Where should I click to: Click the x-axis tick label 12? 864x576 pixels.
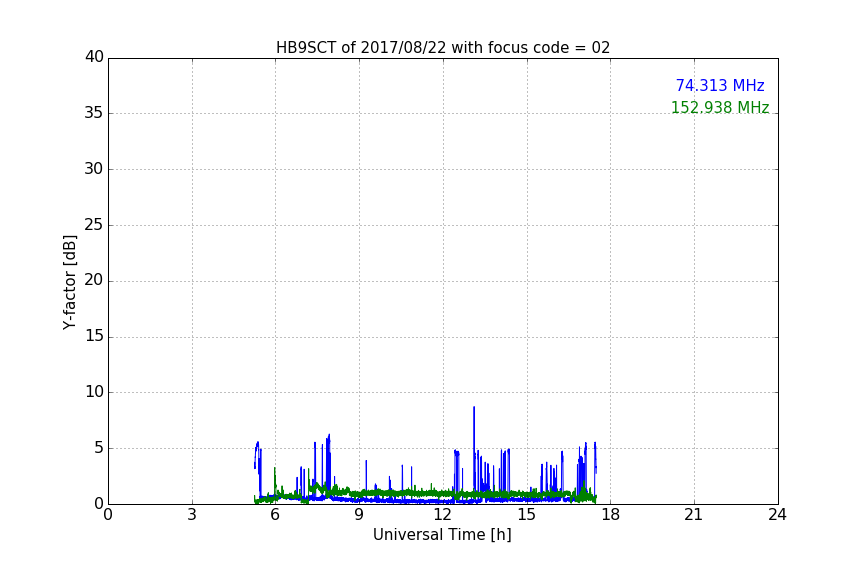[x=442, y=515]
